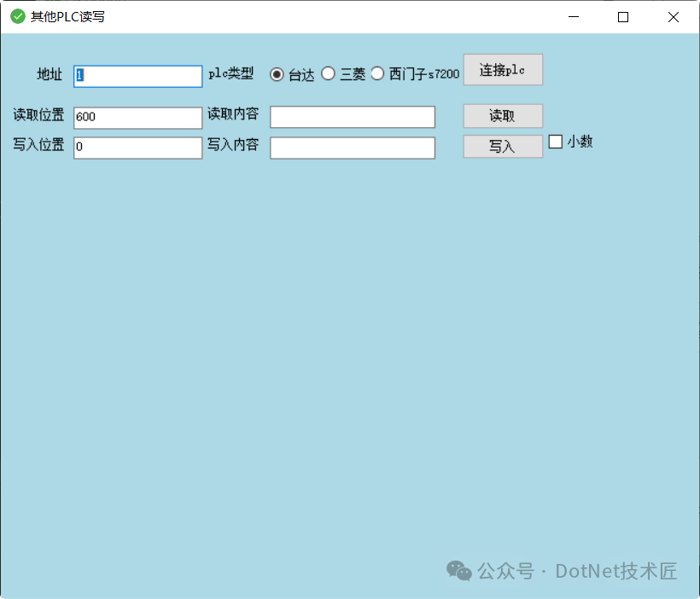Click the empty 写入内容 text box
This screenshot has height=599, width=700.
tap(353, 148)
